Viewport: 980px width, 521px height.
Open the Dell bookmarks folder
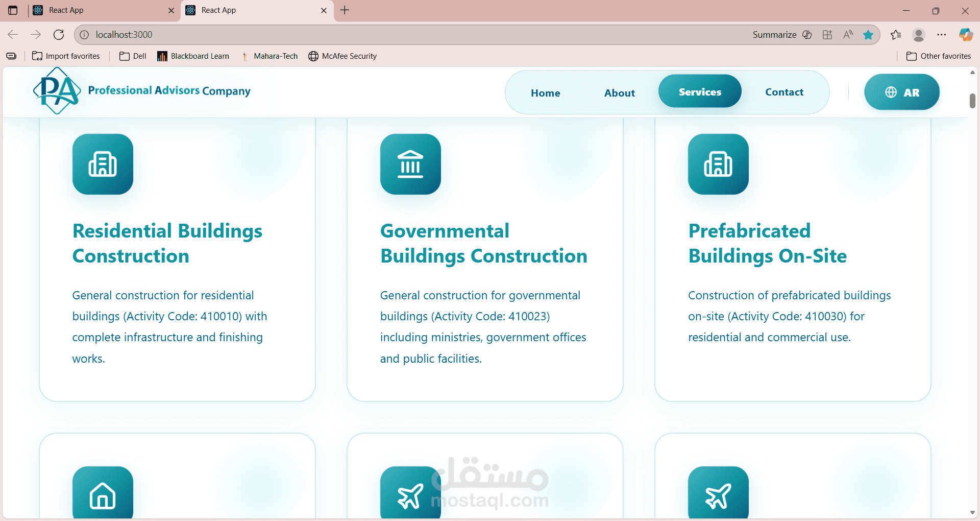[x=133, y=56]
